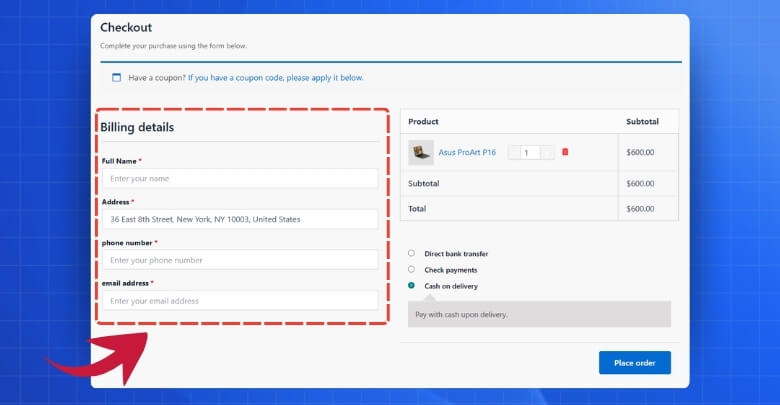Viewport: 780px width, 405px height.
Task: Open the Asus ProArt P16 product thumbnail
Action: point(421,152)
